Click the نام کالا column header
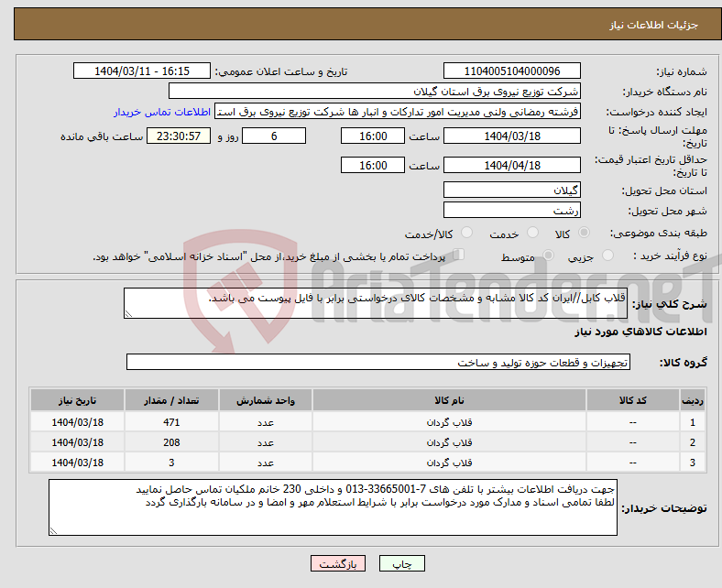The width and height of the screenshot is (722, 588). click(x=449, y=400)
